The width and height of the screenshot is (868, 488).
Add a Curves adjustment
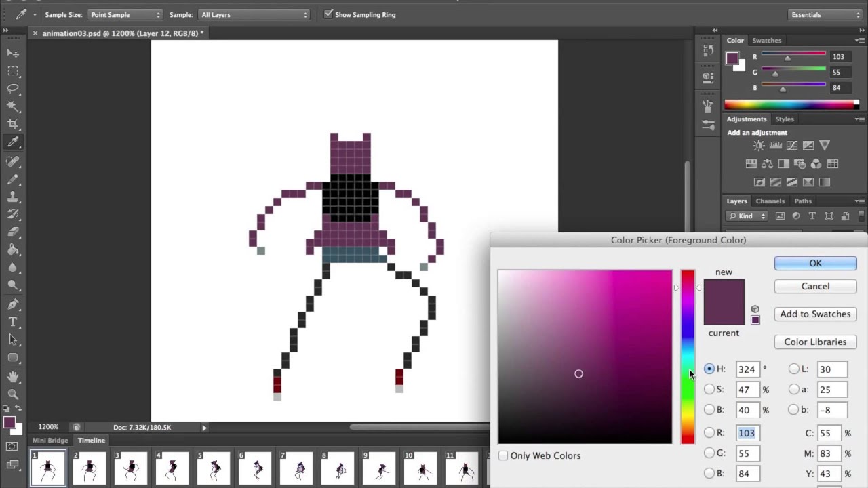tap(791, 145)
